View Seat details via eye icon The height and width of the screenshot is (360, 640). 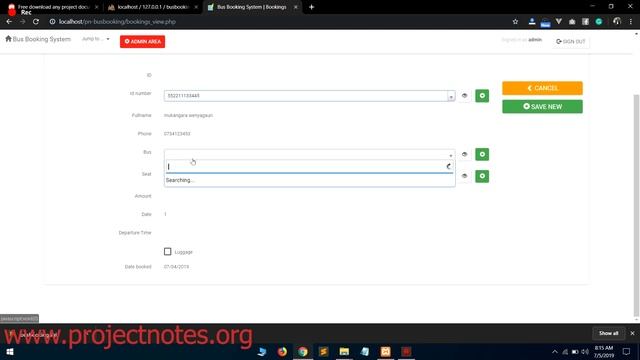(464, 176)
